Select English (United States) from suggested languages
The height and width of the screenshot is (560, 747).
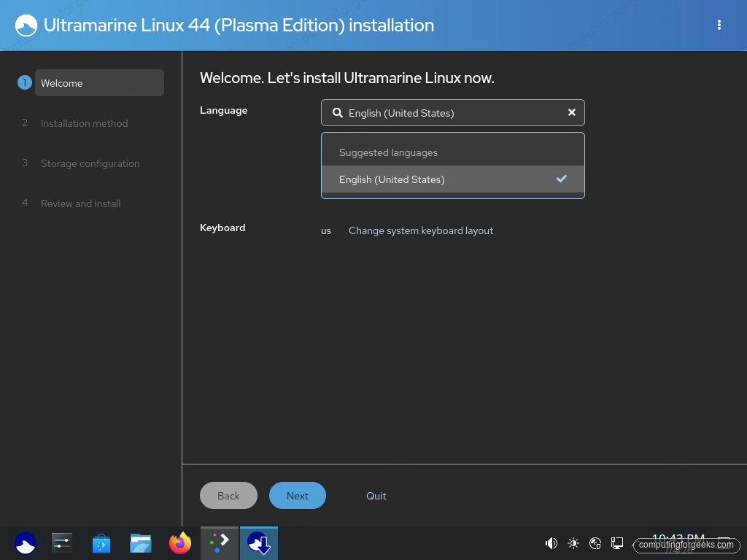452,179
